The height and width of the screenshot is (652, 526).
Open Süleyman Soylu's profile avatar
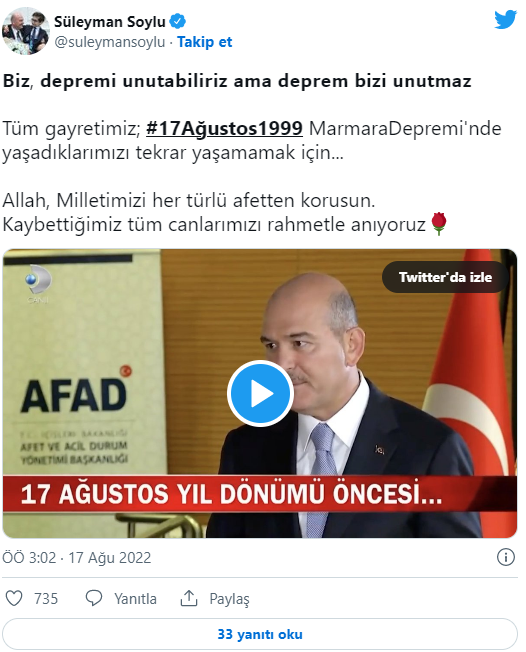tap(26, 31)
